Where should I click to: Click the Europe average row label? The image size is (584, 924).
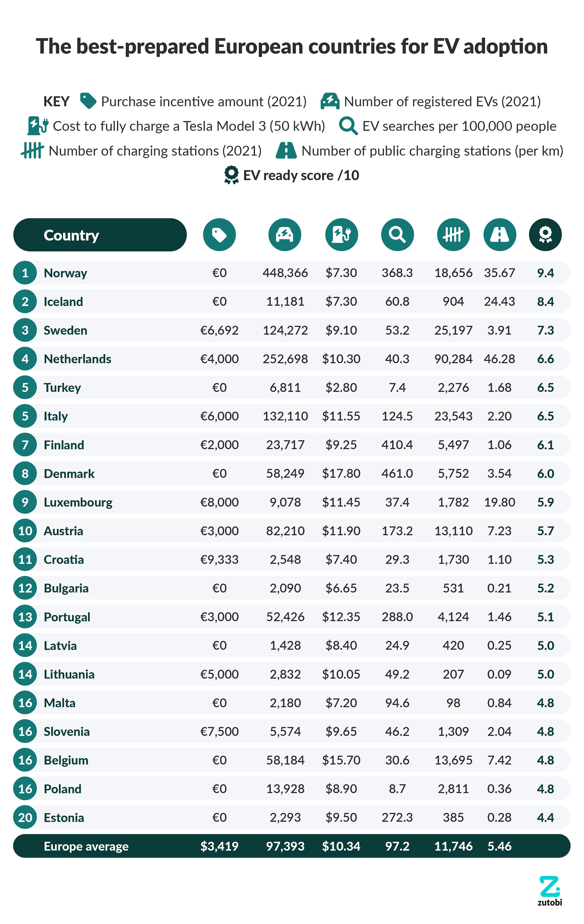tap(86, 846)
